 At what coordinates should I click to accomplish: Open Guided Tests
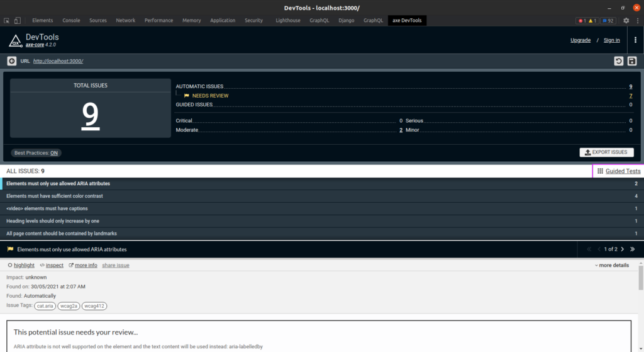point(619,171)
